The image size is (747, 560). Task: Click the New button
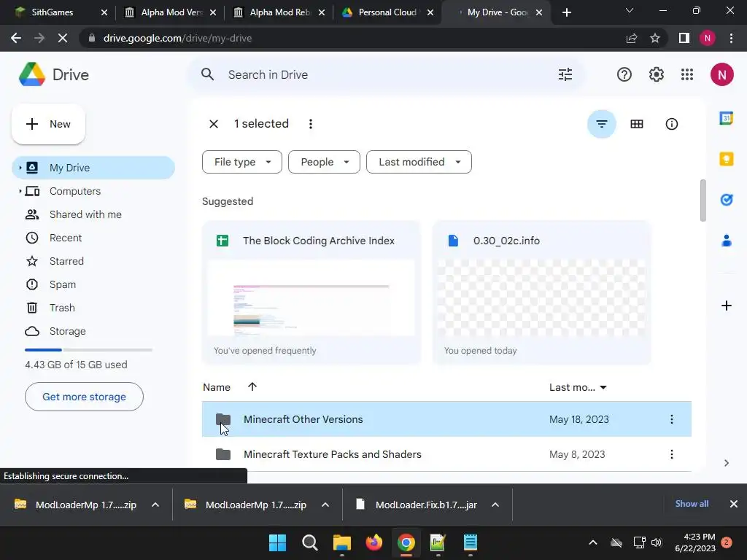pos(48,124)
